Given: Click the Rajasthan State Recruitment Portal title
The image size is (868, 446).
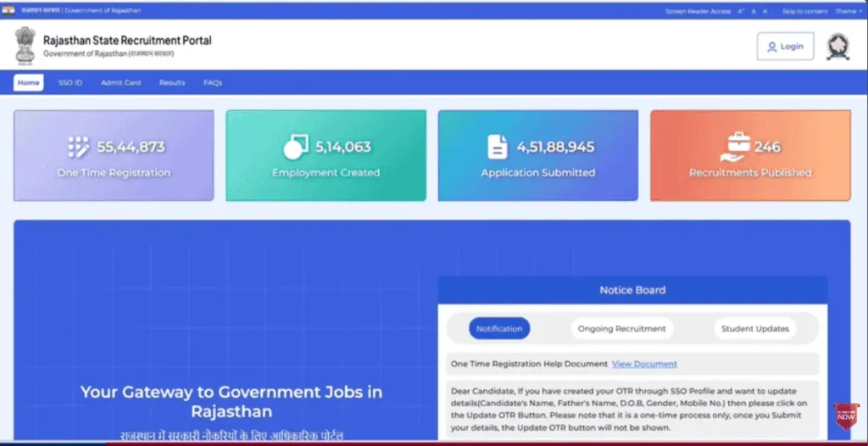Looking at the screenshot, I should [127, 41].
